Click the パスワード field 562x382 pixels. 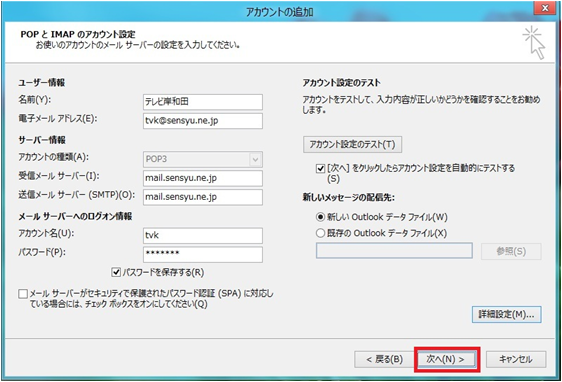(x=203, y=254)
